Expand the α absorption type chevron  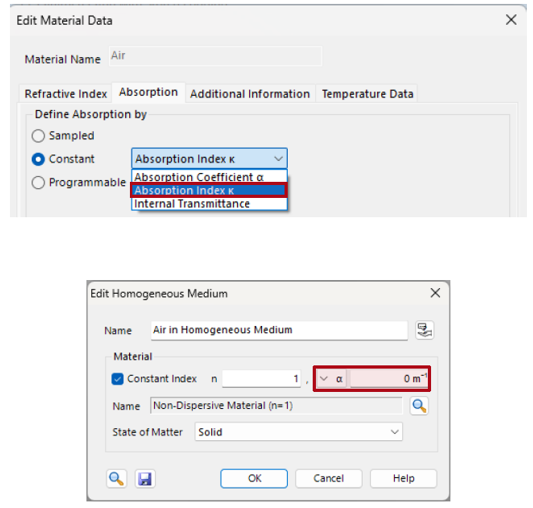[324, 378]
